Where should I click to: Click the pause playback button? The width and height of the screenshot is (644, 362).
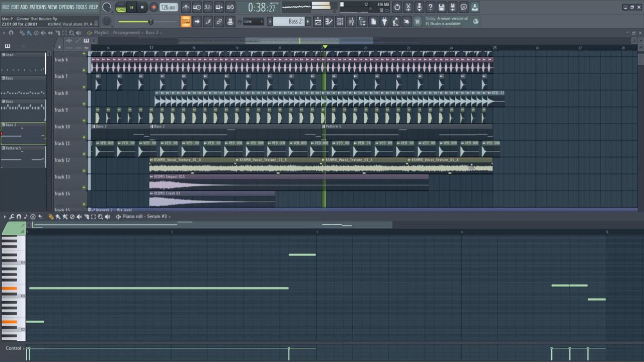132,8
